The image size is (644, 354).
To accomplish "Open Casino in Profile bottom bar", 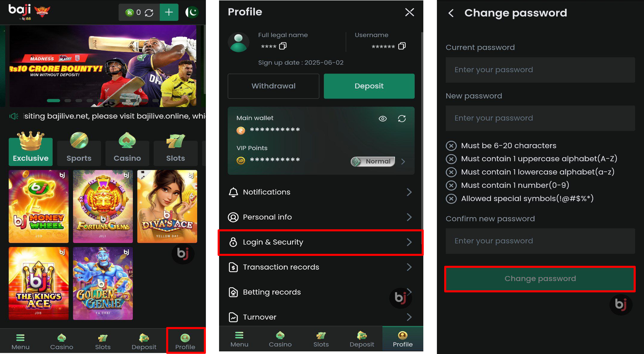I will click(x=280, y=339).
